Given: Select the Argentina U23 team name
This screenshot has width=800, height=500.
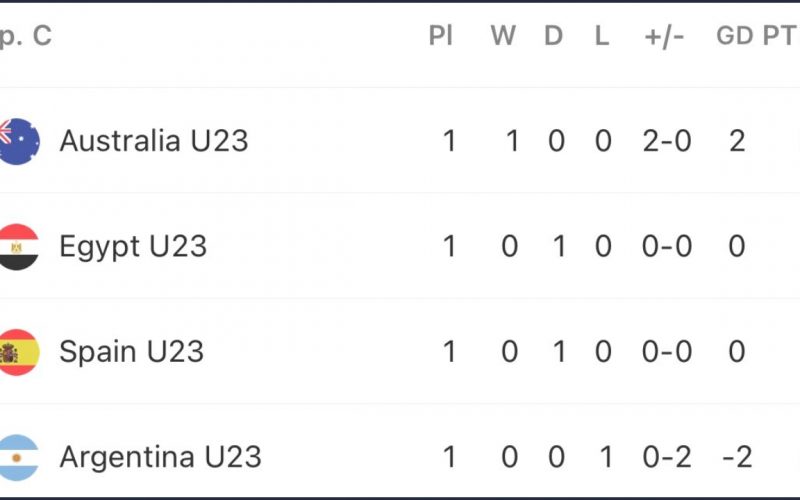Looking at the screenshot, I should click(x=160, y=457).
